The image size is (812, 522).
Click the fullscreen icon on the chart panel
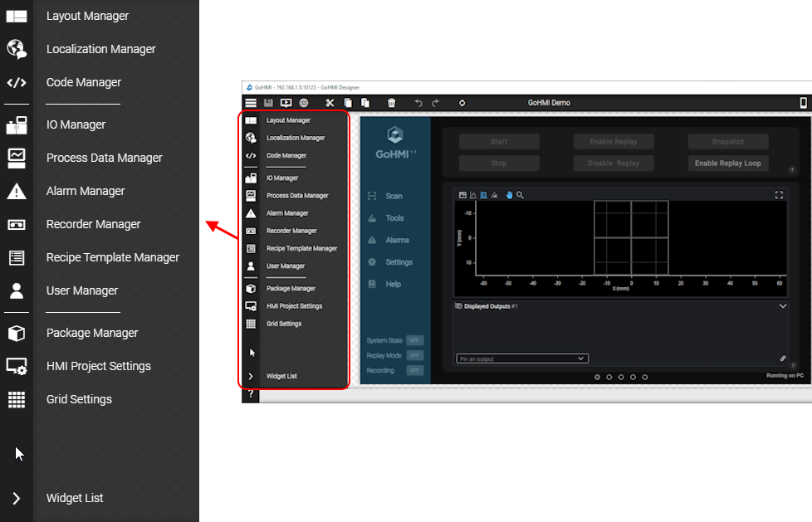(779, 195)
